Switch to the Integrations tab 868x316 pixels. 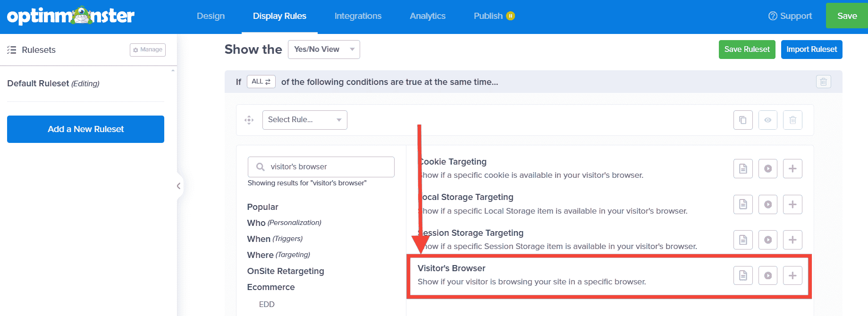tap(358, 16)
